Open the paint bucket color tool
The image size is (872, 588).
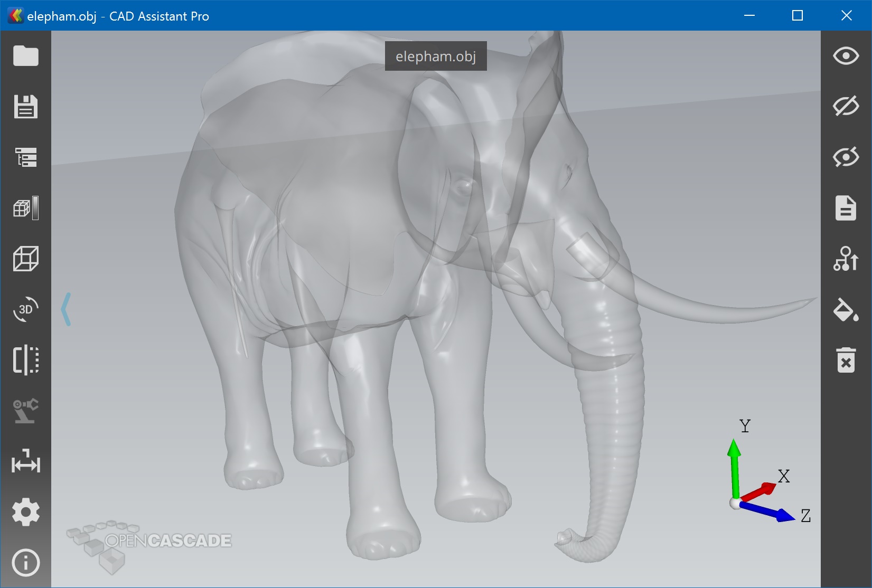click(x=846, y=309)
